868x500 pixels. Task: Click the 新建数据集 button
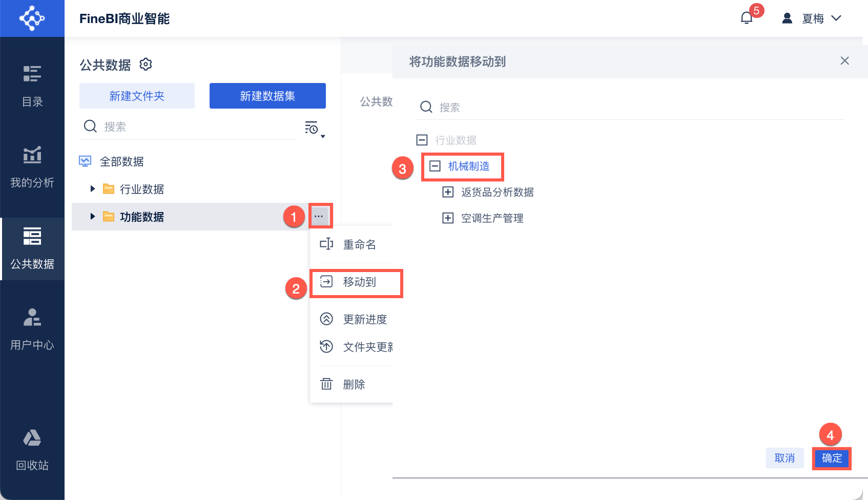267,96
